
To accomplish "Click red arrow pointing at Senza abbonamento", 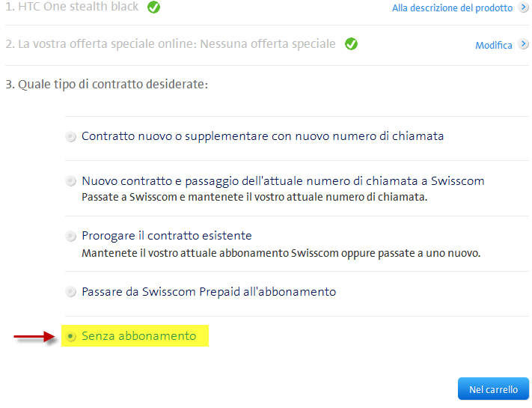I will [34, 338].
